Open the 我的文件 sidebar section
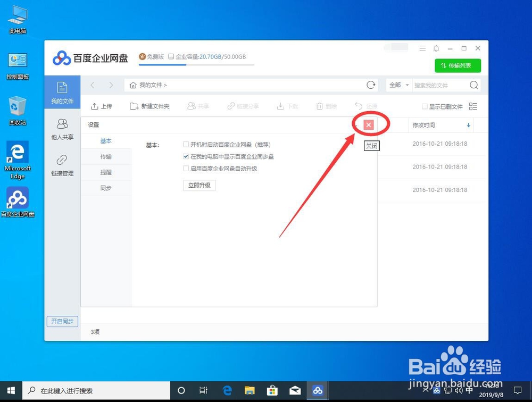Screen dimensions: 532x402 pyautogui.click(x=62, y=93)
